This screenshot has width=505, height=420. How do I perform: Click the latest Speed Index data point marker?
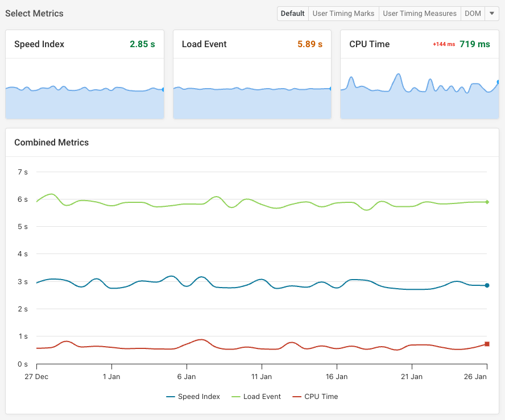pos(486,286)
